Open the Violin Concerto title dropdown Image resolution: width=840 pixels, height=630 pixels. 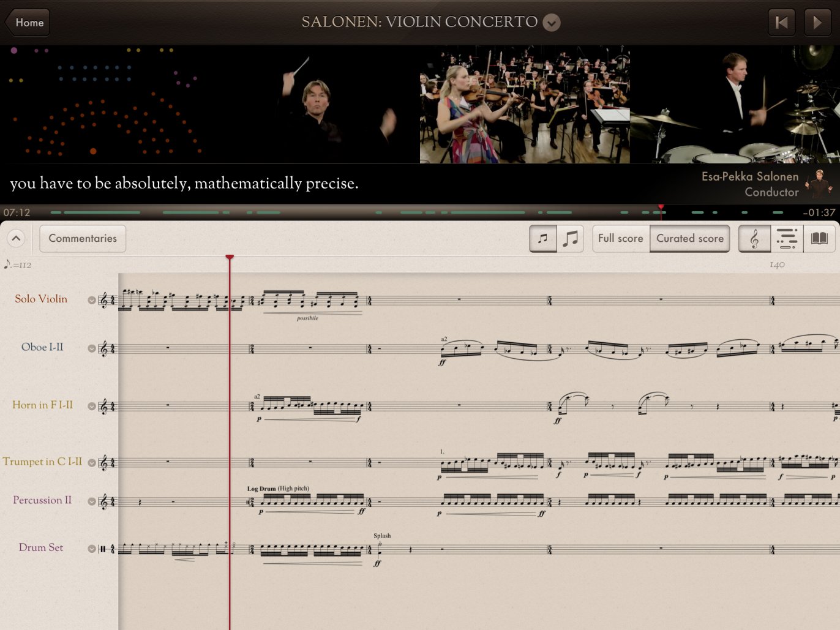pyautogui.click(x=550, y=22)
